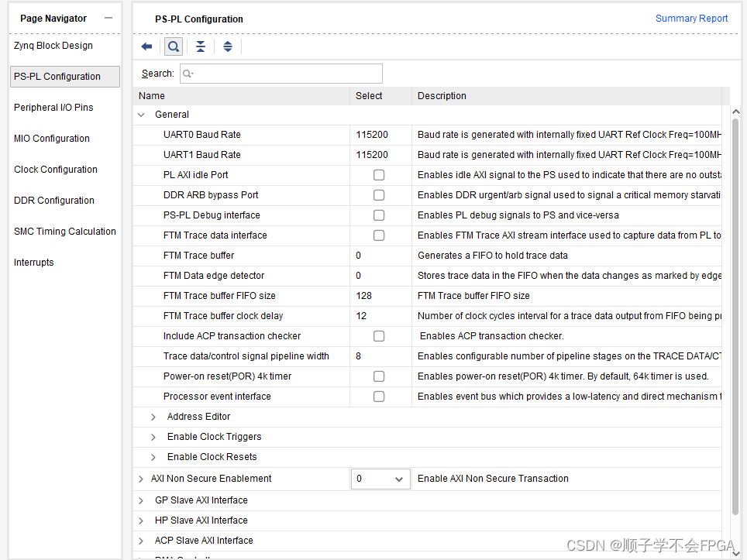Enable Power-on reset(POR) 4k timer checkbox
747x560 pixels.
pos(379,376)
